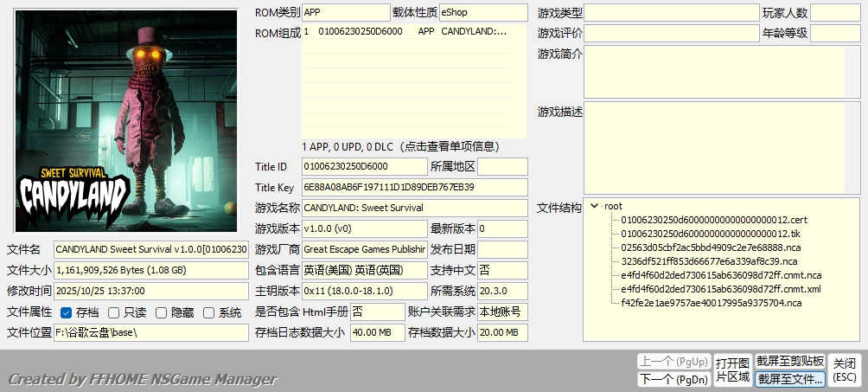Close the dialog using 关闭 (ESC)
Viewport: 868px width, 392px height.
(844, 370)
